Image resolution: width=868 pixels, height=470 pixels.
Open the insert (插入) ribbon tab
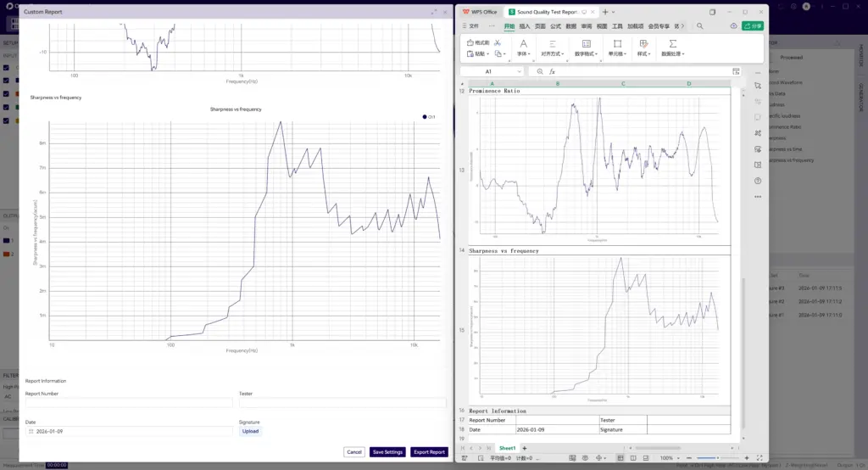click(524, 26)
